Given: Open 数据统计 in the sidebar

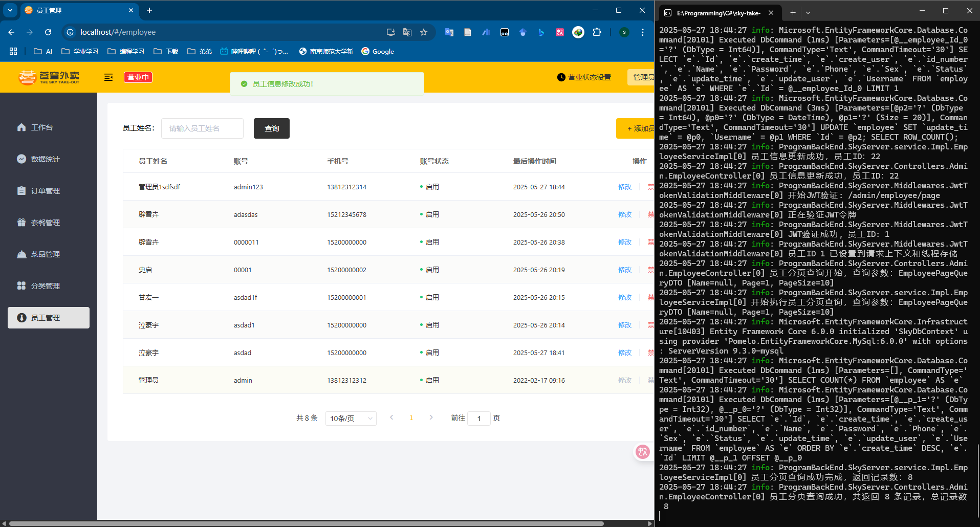Looking at the screenshot, I should 45,159.
